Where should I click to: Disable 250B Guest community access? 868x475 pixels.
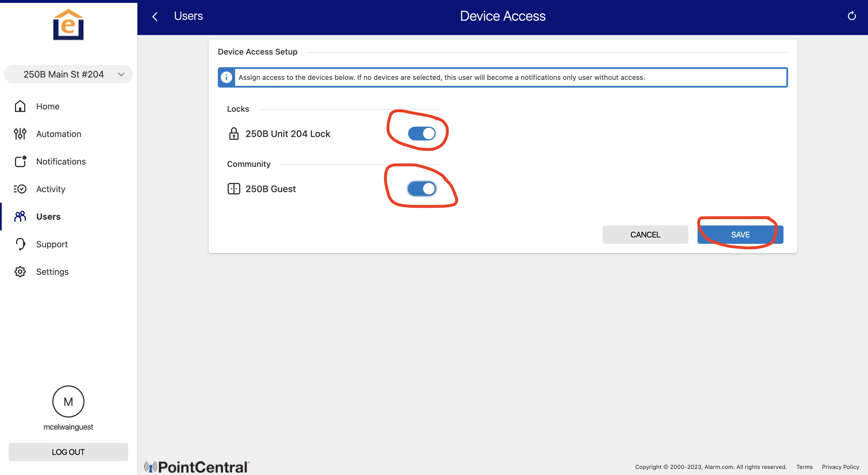[x=422, y=188]
